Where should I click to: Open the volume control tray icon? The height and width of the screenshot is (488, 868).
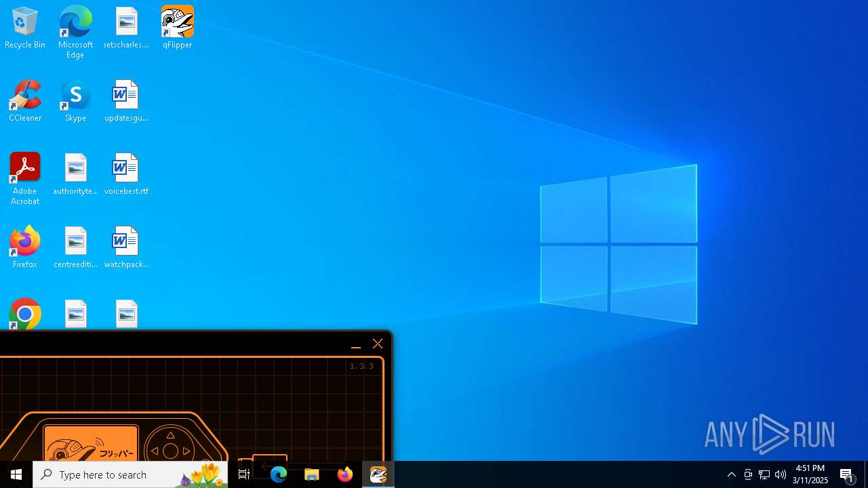781,474
